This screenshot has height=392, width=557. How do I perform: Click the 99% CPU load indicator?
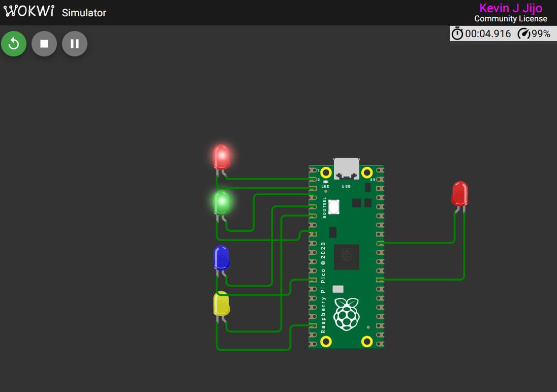pos(540,34)
